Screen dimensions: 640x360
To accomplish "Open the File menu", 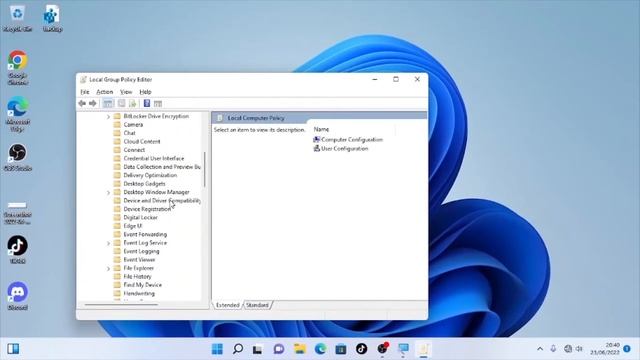I will [x=84, y=92].
